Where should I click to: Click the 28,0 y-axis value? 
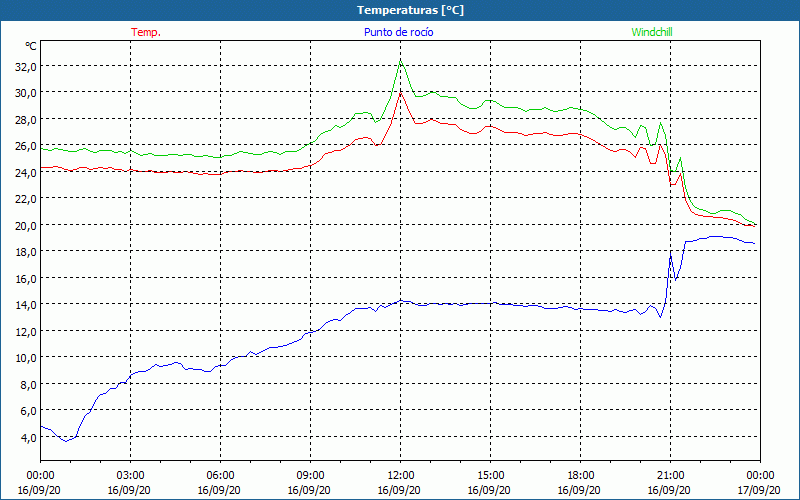(x=26, y=119)
